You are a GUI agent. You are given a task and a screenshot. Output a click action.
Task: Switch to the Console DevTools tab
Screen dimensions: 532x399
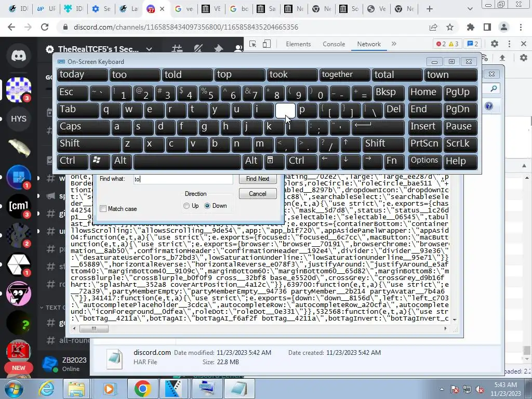(334, 44)
